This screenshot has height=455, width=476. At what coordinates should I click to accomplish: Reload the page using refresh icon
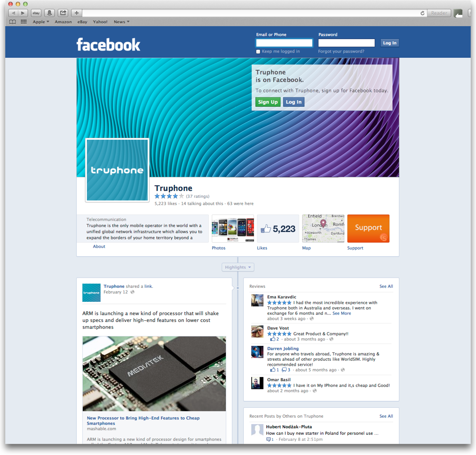click(x=422, y=13)
